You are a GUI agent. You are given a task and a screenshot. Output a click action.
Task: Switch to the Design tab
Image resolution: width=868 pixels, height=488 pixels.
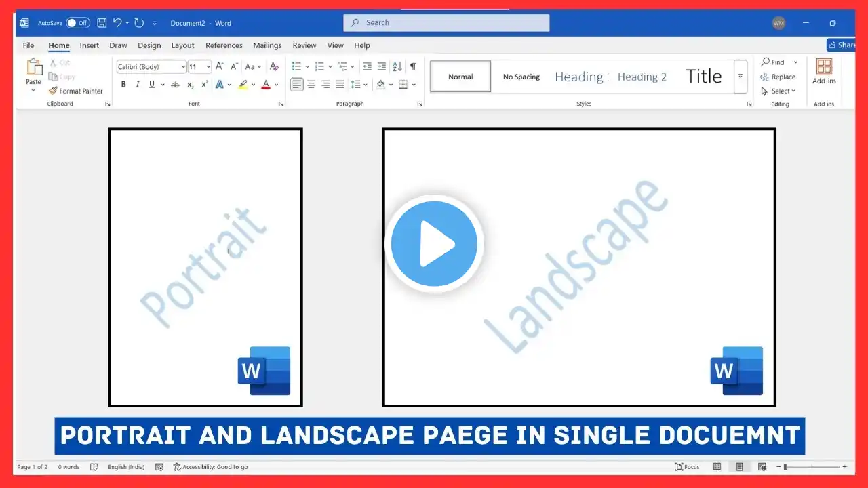coord(149,45)
